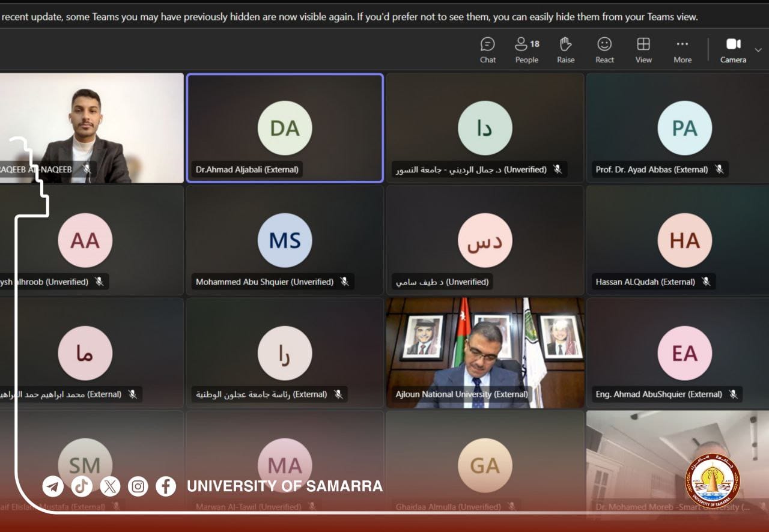
Task: Change layout with View button
Action: [643, 50]
